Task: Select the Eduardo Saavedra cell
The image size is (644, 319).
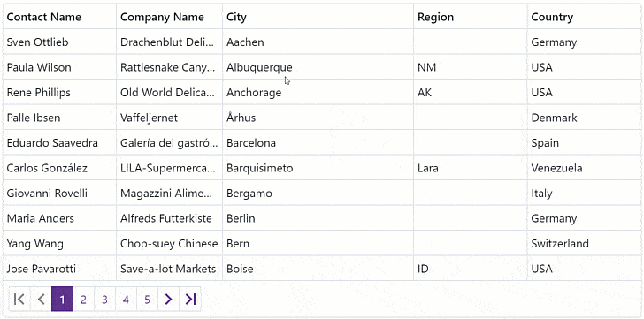Action: 59,142
